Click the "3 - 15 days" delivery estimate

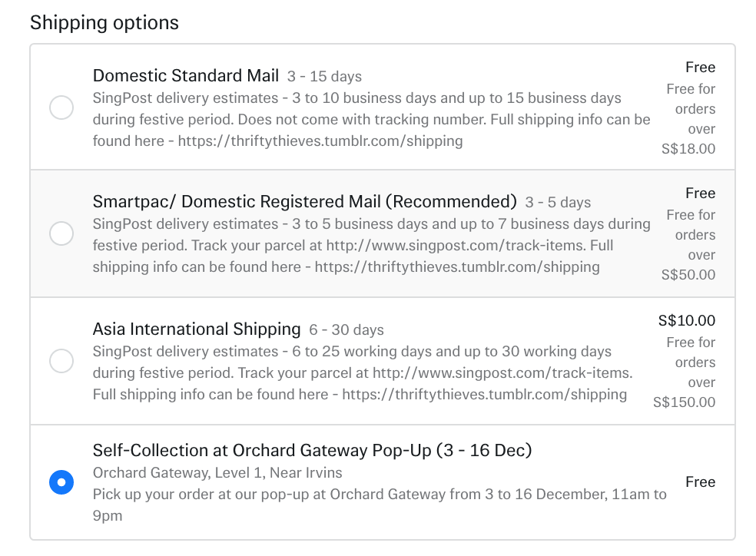pos(324,76)
